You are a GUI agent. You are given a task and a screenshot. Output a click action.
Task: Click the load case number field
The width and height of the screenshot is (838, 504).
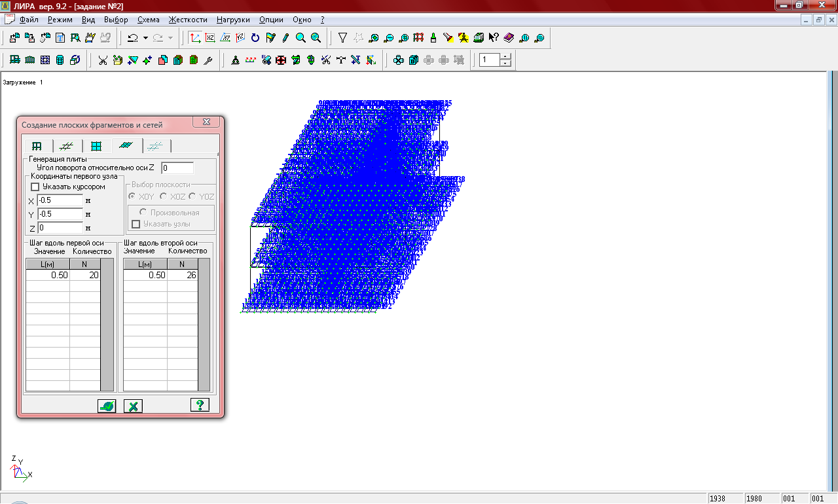click(490, 60)
